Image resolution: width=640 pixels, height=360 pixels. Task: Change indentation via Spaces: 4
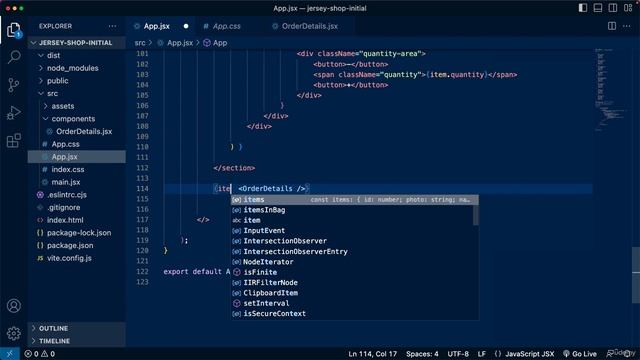pos(422,354)
